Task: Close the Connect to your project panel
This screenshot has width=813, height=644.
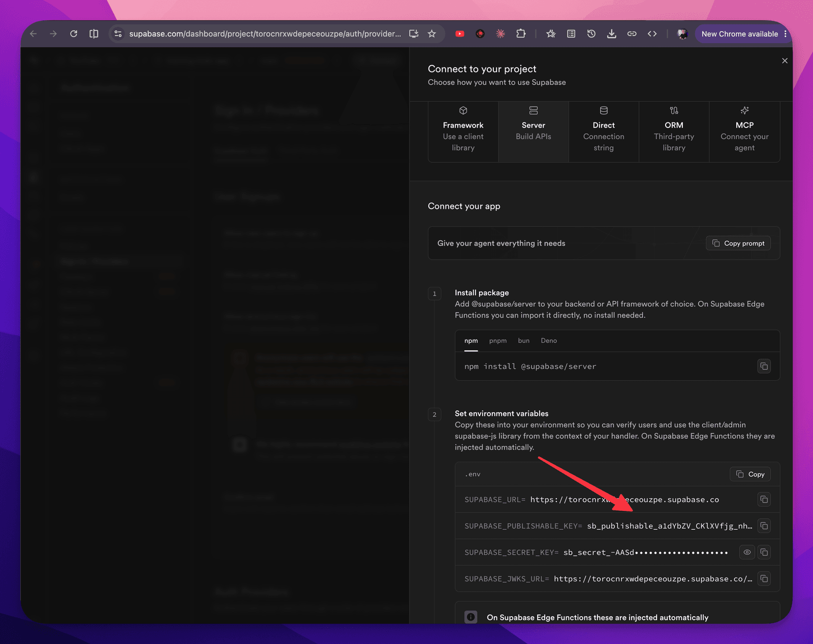Action: (785, 61)
